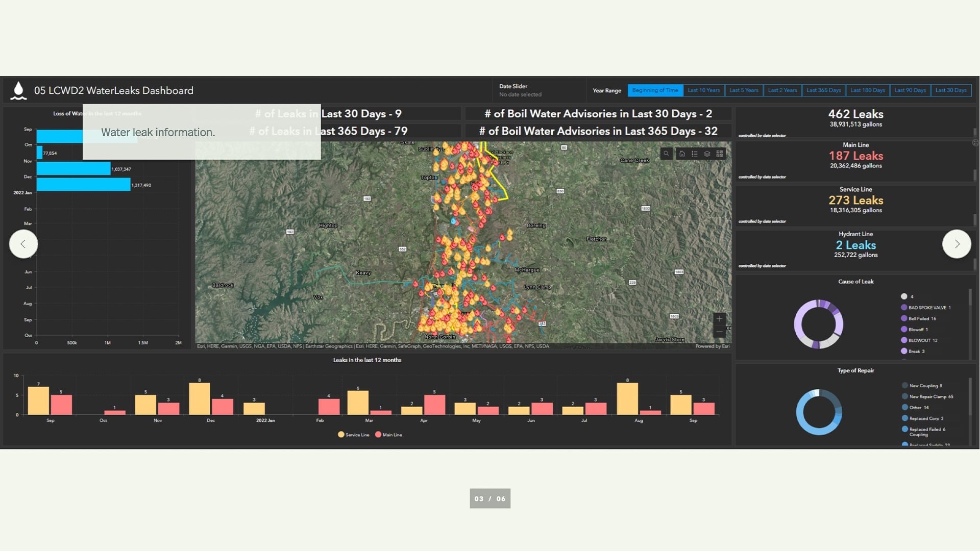Click the Powered by Esri link
This screenshot has height=551, width=980.
(x=712, y=346)
